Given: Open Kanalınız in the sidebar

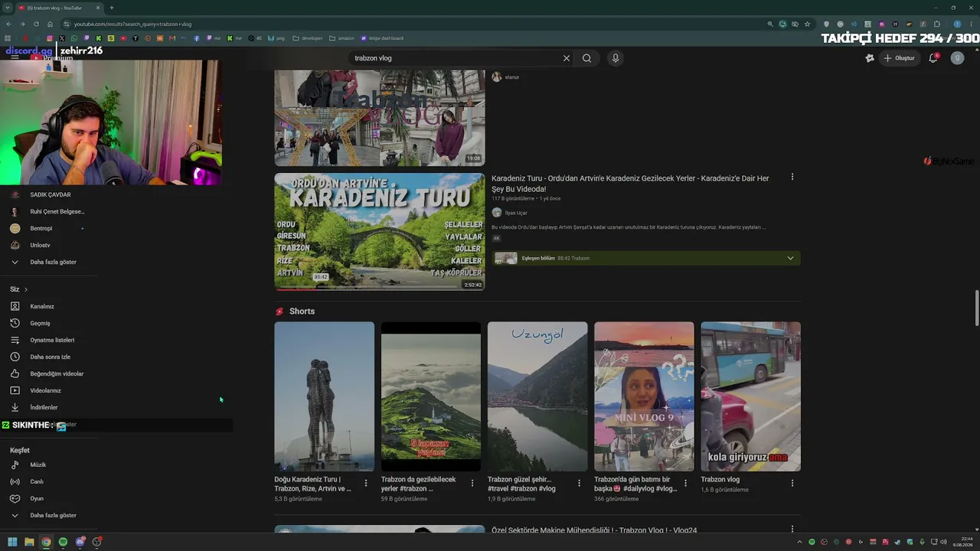Looking at the screenshot, I should pyautogui.click(x=42, y=306).
